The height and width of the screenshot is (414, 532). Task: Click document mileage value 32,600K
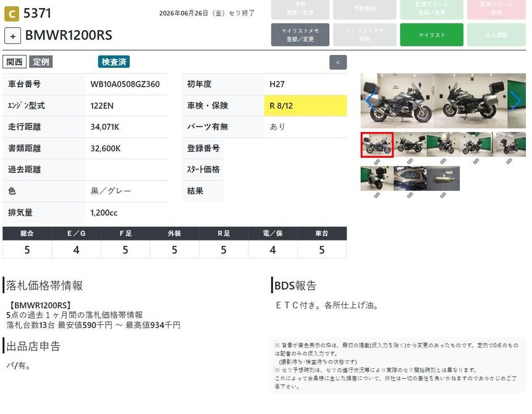click(105, 149)
